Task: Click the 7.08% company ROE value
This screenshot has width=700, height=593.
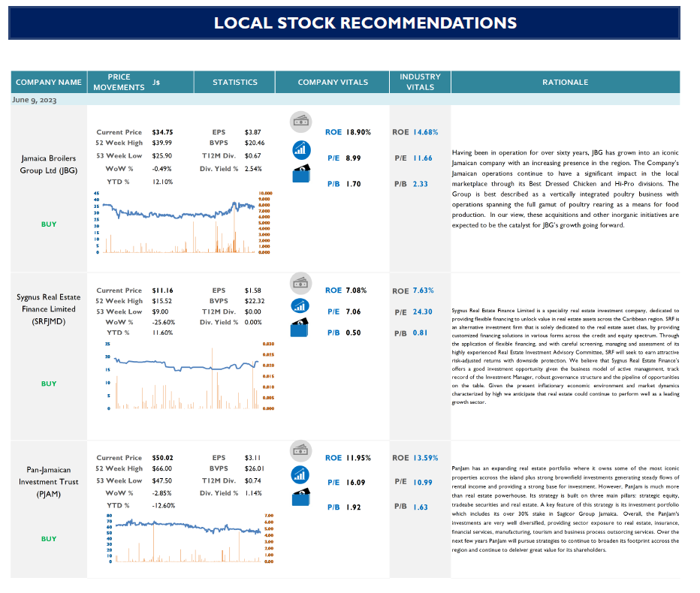Action: pos(356,290)
